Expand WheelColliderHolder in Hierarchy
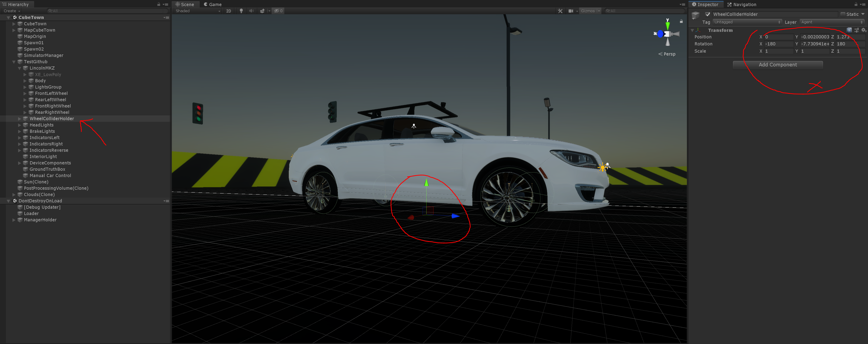Image resolution: width=868 pixels, height=344 pixels. [x=19, y=119]
